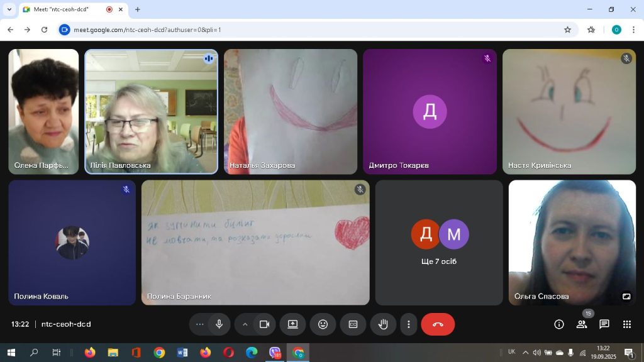Share your screen with Present now
Viewport: 644px width, 362px height.
[x=292, y=324]
